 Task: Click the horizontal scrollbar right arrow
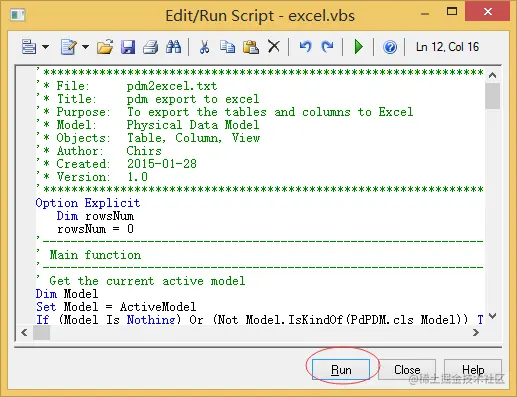476,332
